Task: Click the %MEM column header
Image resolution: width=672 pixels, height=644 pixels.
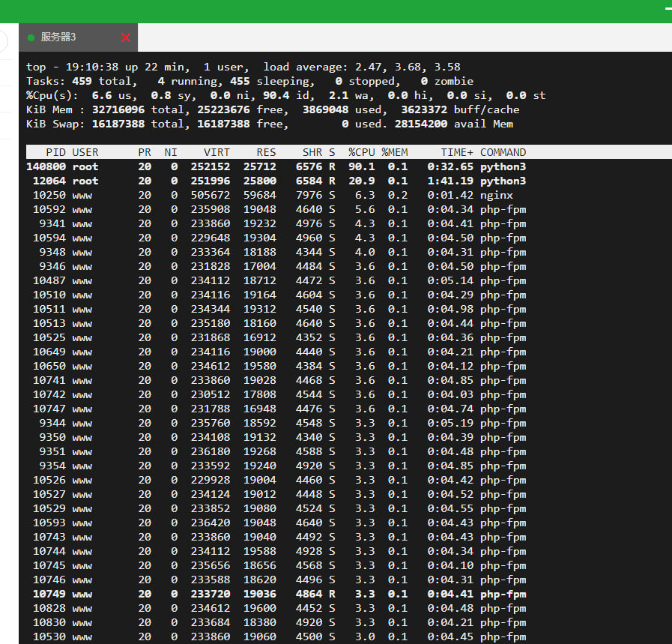Action: (395, 152)
